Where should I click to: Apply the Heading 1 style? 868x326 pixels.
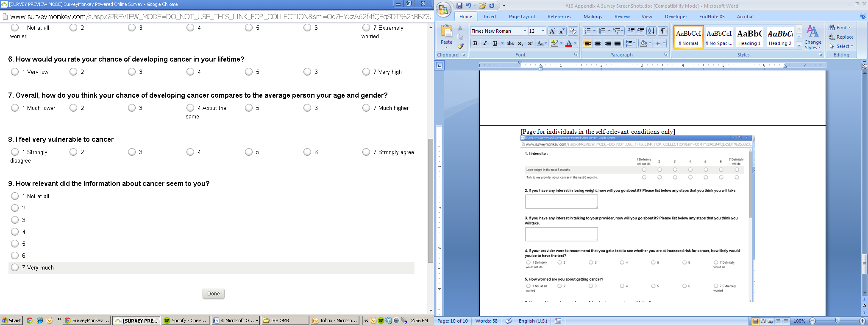coord(749,37)
